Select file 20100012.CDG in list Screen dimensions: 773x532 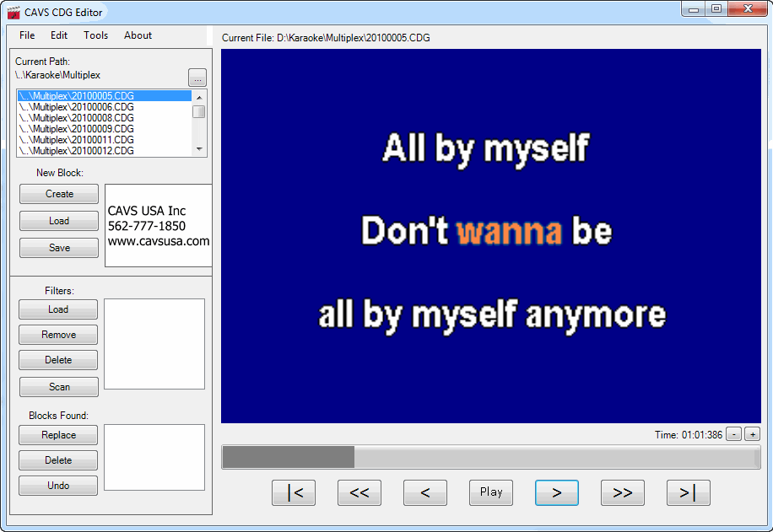[105, 151]
